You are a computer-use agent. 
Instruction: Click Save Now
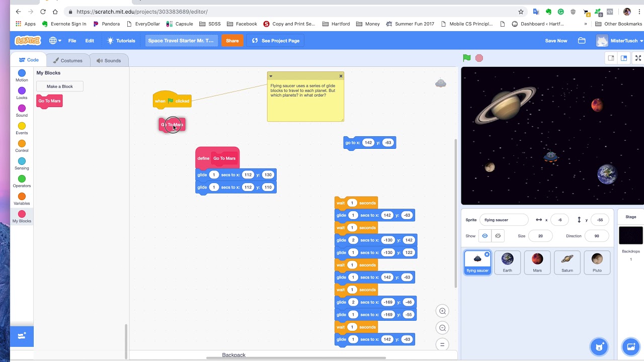click(556, 41)
